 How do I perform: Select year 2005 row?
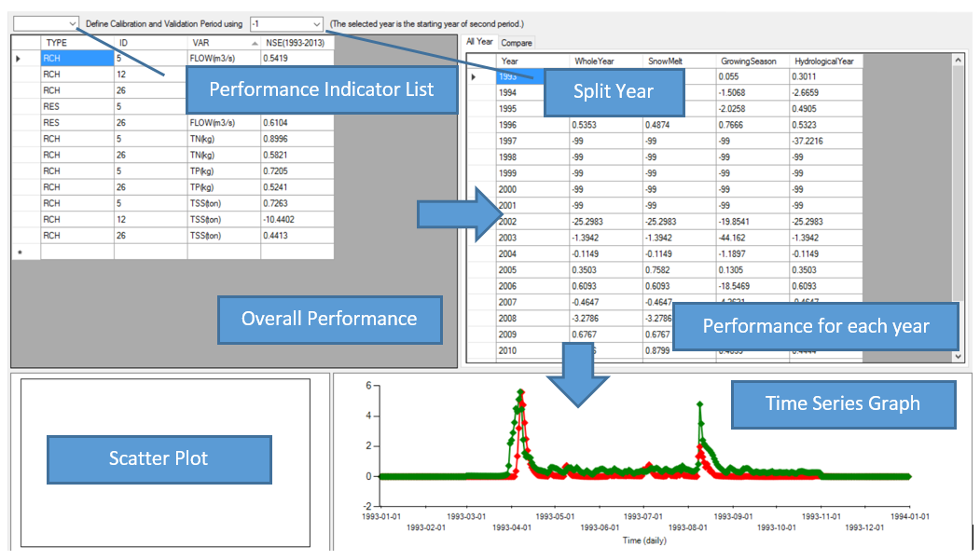pos(533,270)
